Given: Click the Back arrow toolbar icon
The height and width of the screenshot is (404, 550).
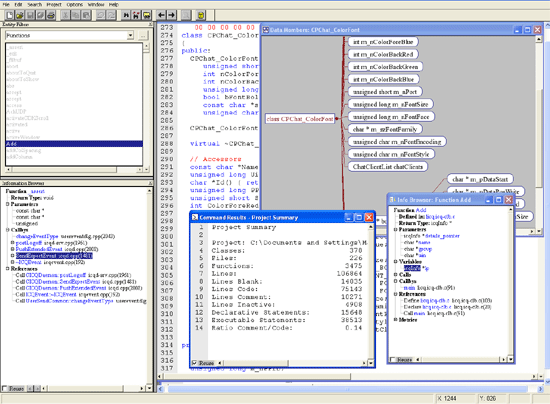Looking at the screenshot, I should click(x=161, y=15).
